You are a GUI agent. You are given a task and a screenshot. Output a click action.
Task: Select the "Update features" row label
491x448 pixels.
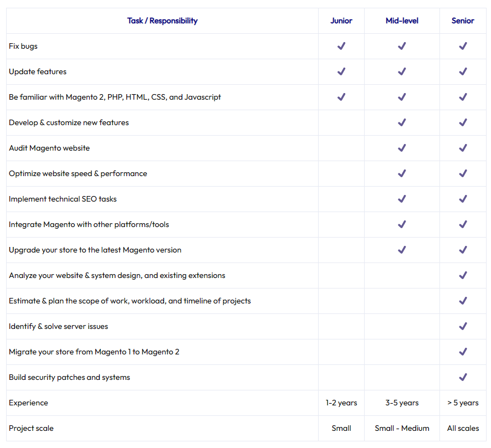click(38, 71)
